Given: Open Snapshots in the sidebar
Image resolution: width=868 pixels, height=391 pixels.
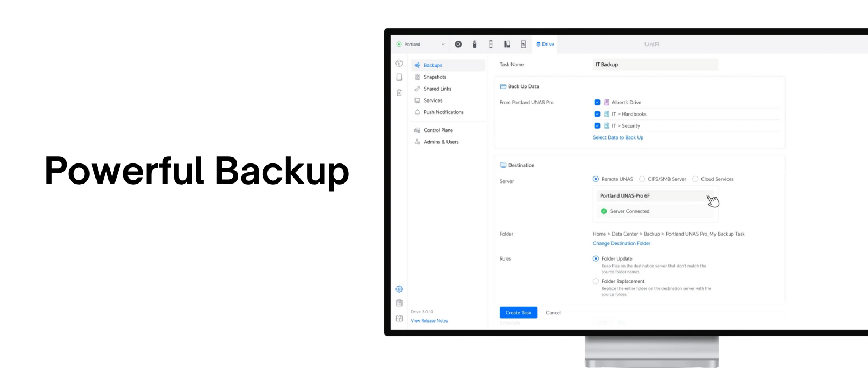Looking at the screenshot, I should (448, 77).
